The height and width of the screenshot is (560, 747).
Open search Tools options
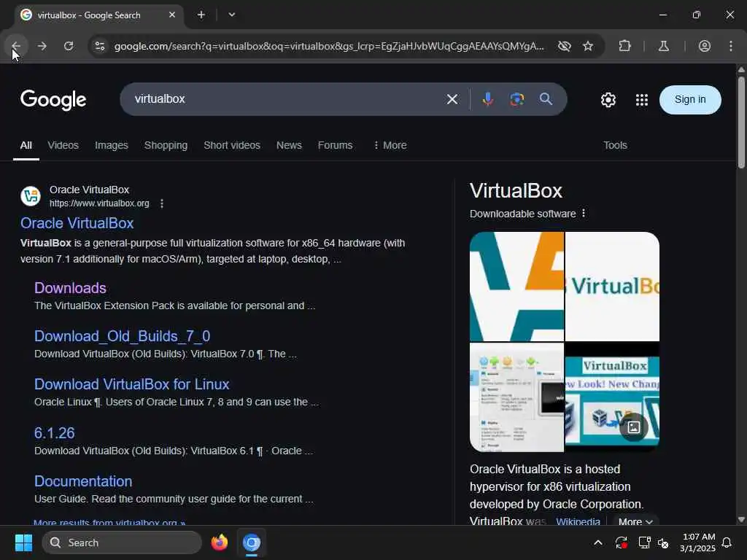click(615, 145)
